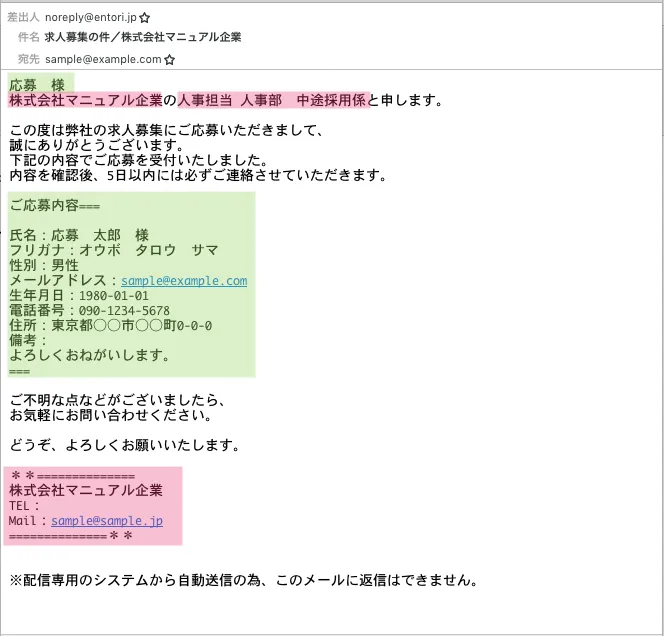Click the 差出人 header label
Image resolution: width=664 pixels, height=636 pixels.
[23, 18]
